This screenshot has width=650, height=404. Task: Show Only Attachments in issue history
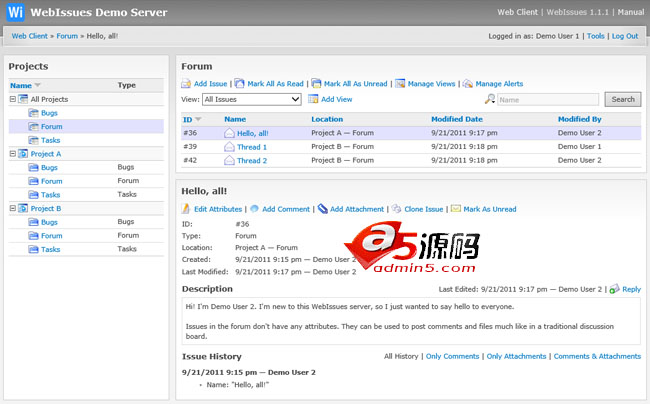[x=516, y=356]
